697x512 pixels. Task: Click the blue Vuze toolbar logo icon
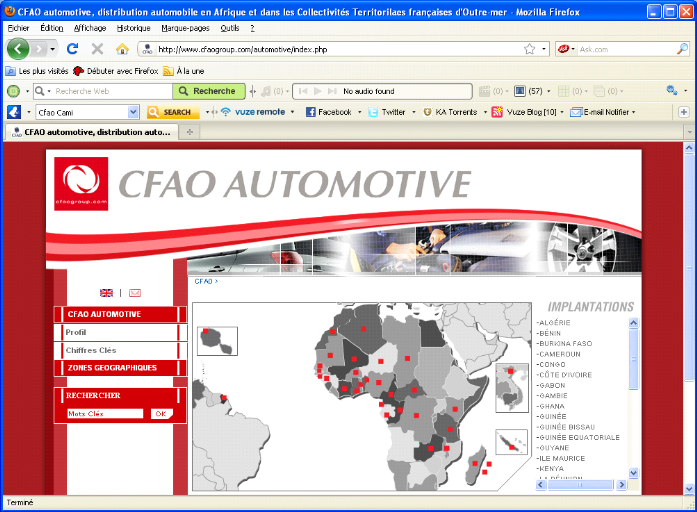(x=14, y=112)
